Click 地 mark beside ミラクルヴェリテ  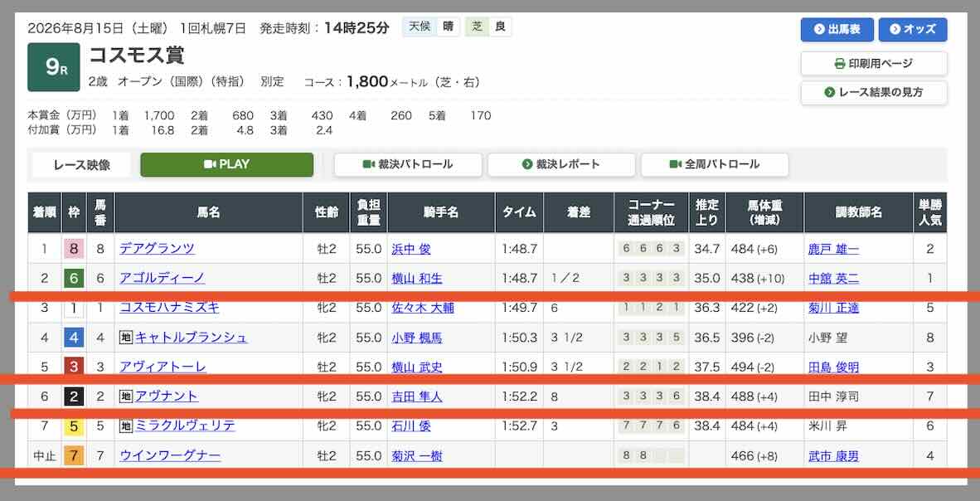click(x=126, y=426)
